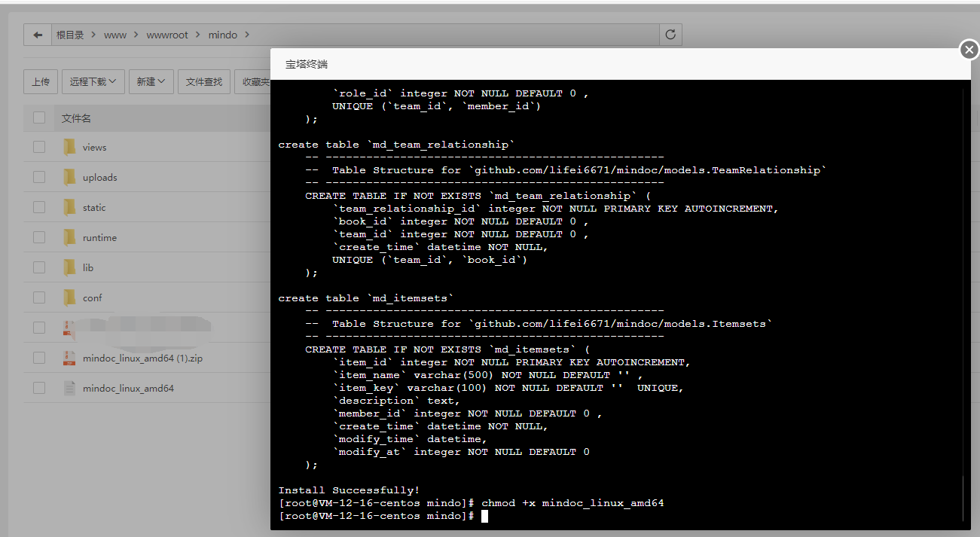Go to 根目录 in breadcrumb
This screenshot has height=537, width=980.
click(70, 35)
